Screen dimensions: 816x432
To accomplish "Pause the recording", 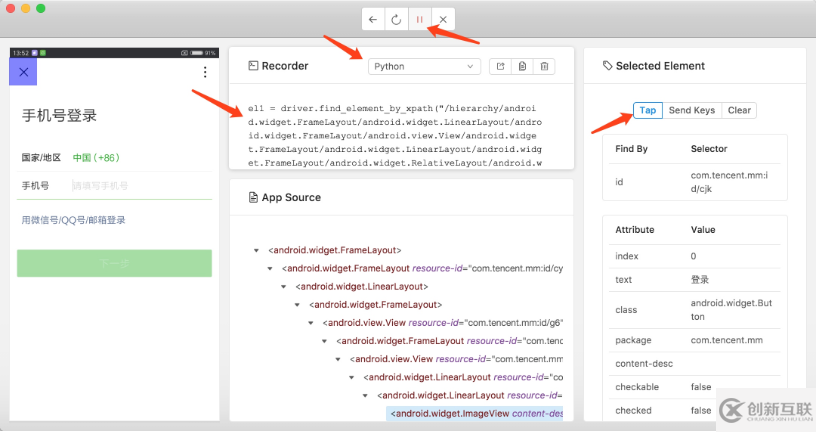I will point(420,19).
